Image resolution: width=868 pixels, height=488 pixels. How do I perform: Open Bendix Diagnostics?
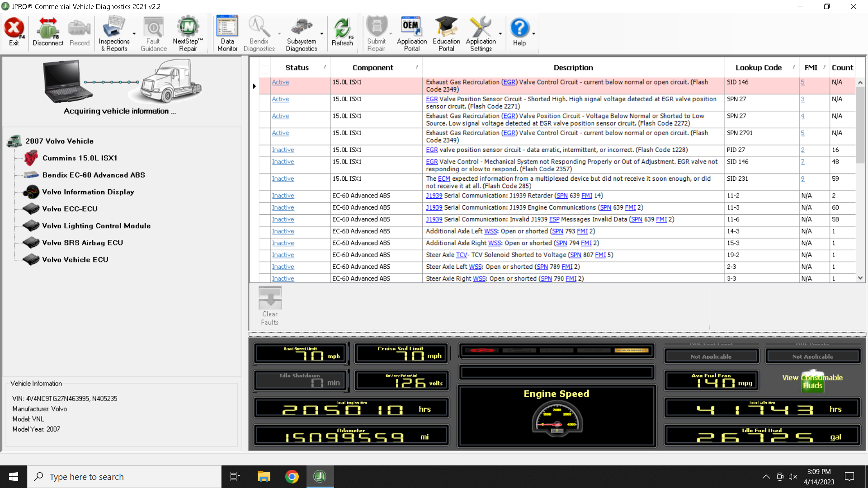point(259,34)
